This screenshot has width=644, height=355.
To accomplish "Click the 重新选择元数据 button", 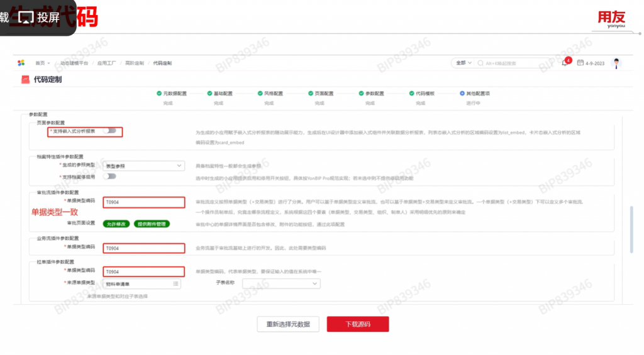I will 288,324.
